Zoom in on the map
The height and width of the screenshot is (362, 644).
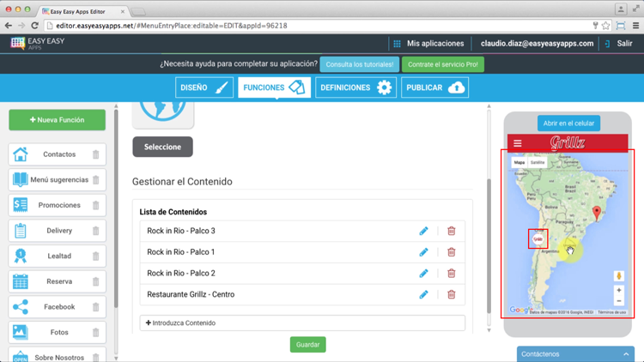tap(618, 291)
